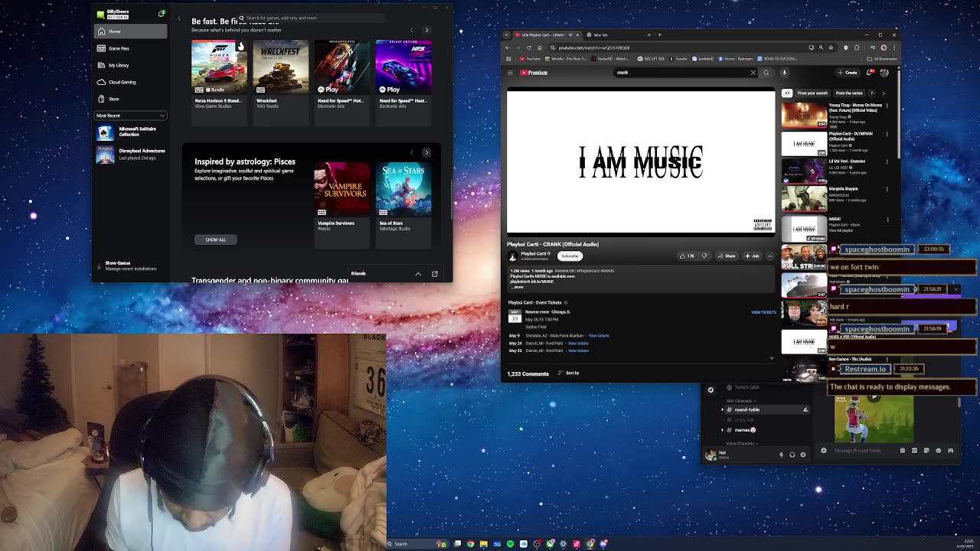Expand the event tickets list chevron
The height and width of the screenshot is (551, 980).
pos(771,358)
